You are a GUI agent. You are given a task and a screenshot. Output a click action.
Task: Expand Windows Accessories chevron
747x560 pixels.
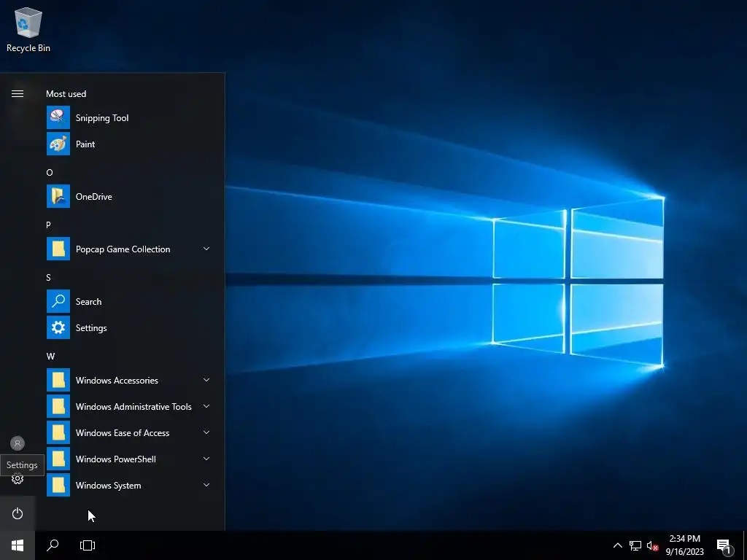pyautogui.click(x=206, y=380)
